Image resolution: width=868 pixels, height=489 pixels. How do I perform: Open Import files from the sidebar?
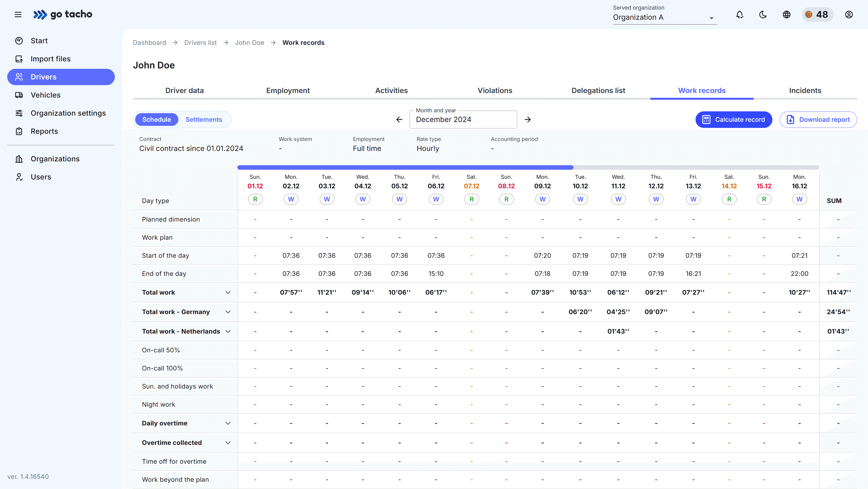(x=50, y=58)
